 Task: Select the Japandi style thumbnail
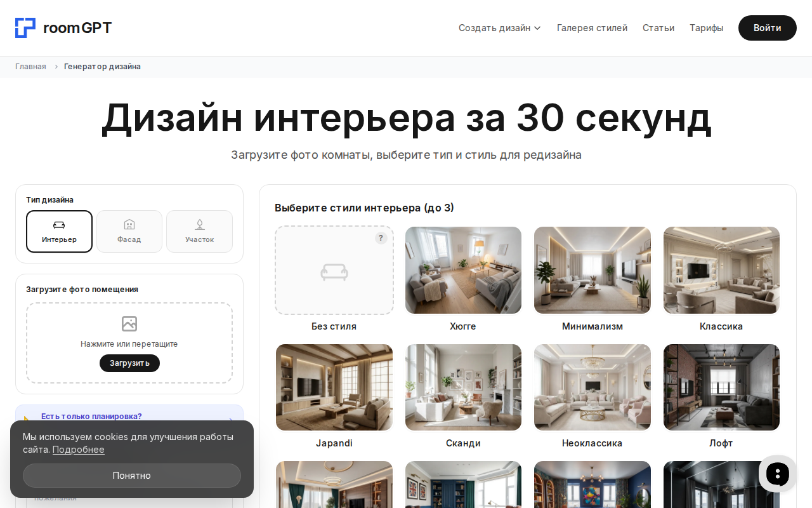pos(334,387)
